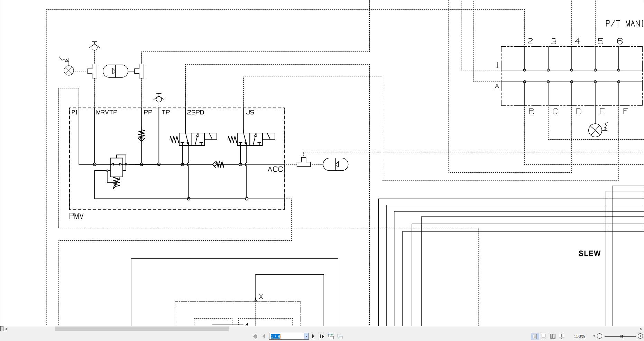Select continuous page layout mode

pyautogui.click(x=544, y=336)
